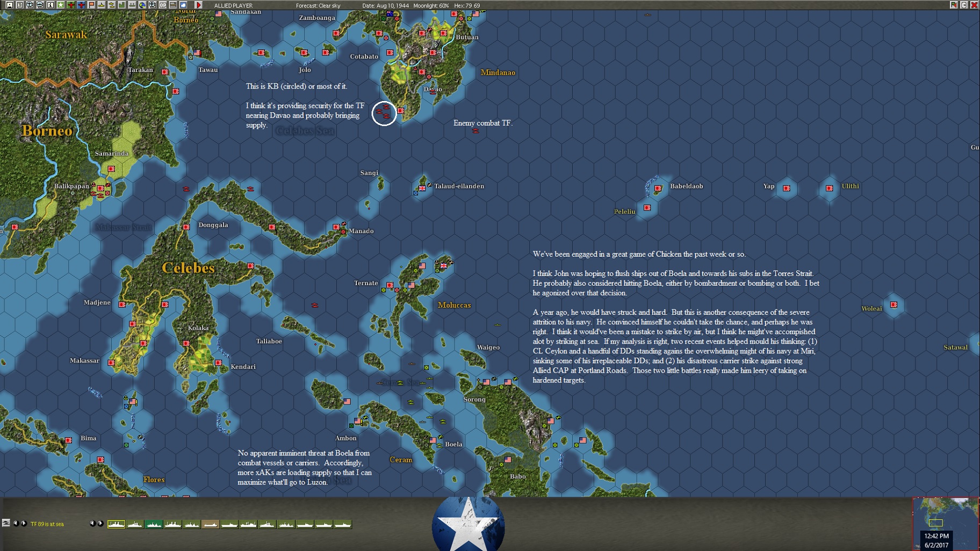Click the red X exit icon
The image size is (980, 551).
[974, 5]
